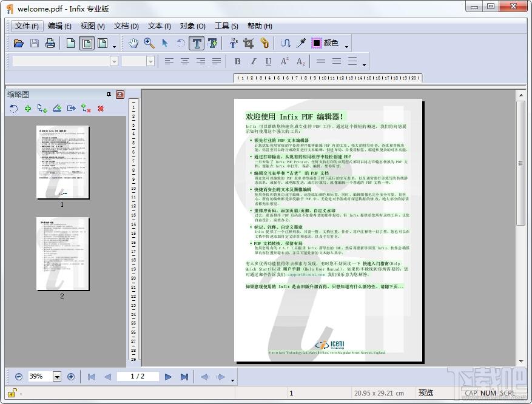532x404 pixels.
Task: Open the 视图(V) menu
Action: click(92, 25)
